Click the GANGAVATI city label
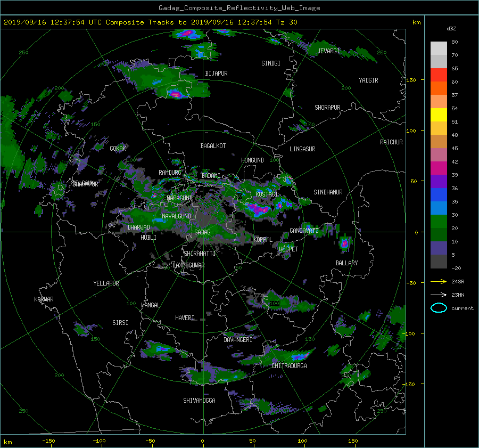The width and height of the screenshot is (479, 448). coord(304,231)
